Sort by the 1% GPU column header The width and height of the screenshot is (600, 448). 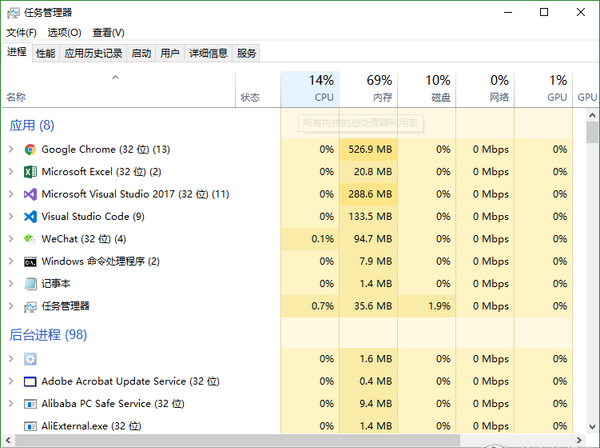pos(543,90)
